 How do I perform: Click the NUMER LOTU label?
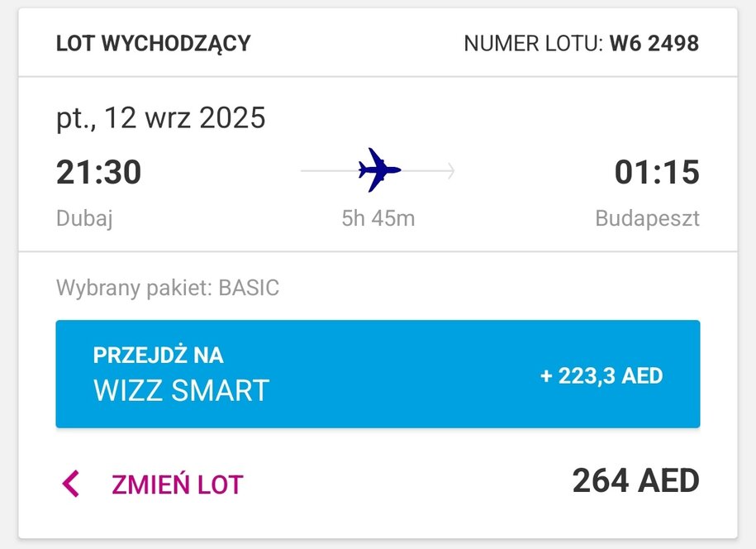[x=533, y=43]
